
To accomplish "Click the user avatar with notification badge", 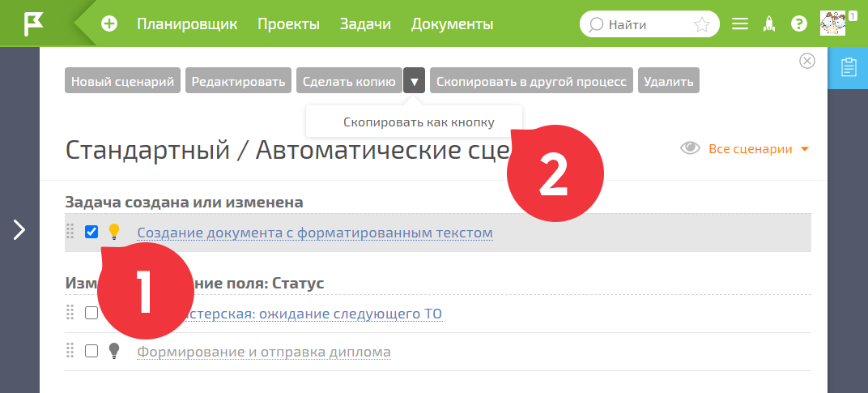I will pos(834,23).
